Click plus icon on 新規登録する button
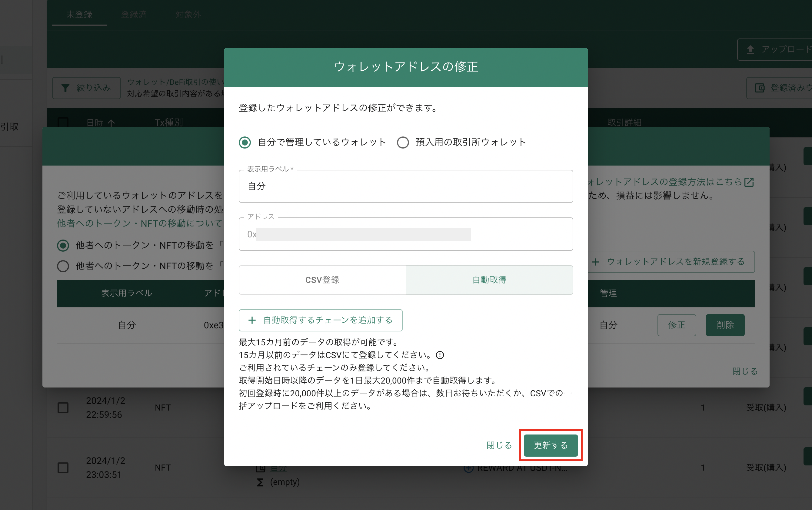812x510 pixels. pos(596,262)
